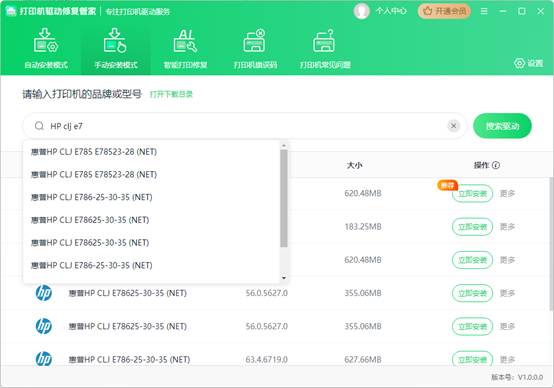The height and width of the screenshot is (388, 554).
Task: Click the app logo in title bar
Action: tap(11, 11)
